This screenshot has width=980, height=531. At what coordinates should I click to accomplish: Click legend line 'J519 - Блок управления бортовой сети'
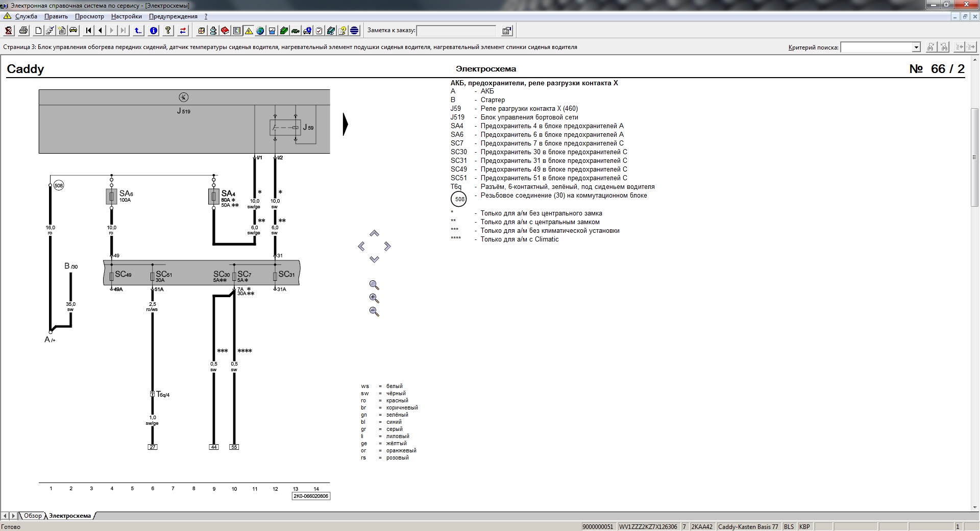point(514,117)
